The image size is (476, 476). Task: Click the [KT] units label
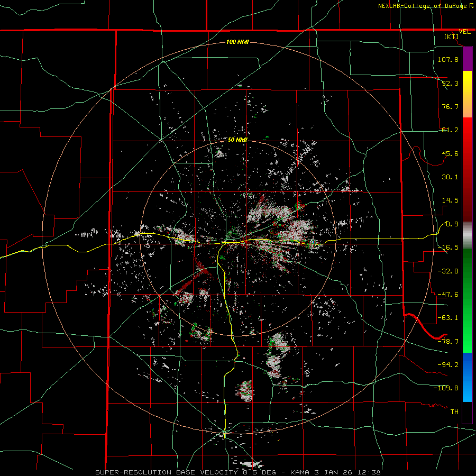[452, 36]
